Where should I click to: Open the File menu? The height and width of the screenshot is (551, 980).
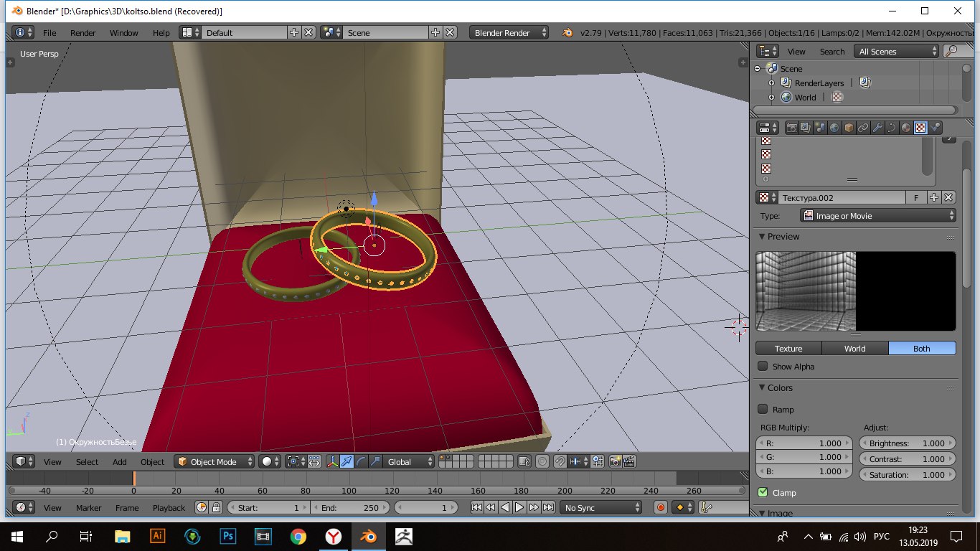click(x=50, y=32)
